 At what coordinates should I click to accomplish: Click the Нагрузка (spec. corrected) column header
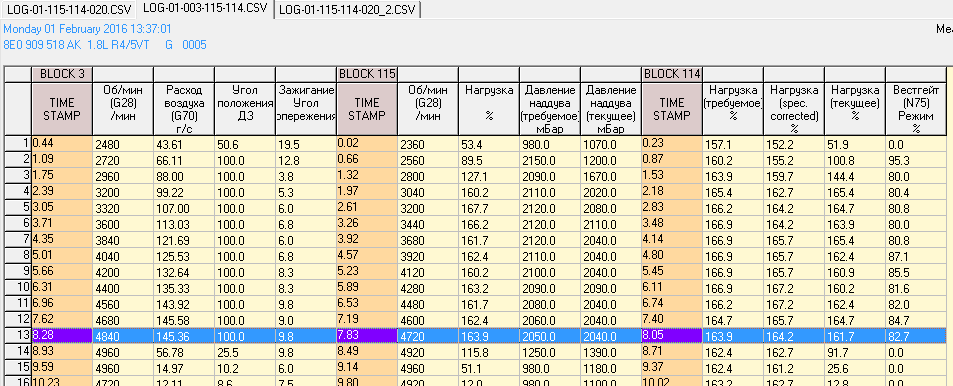(x=794, y=109)
